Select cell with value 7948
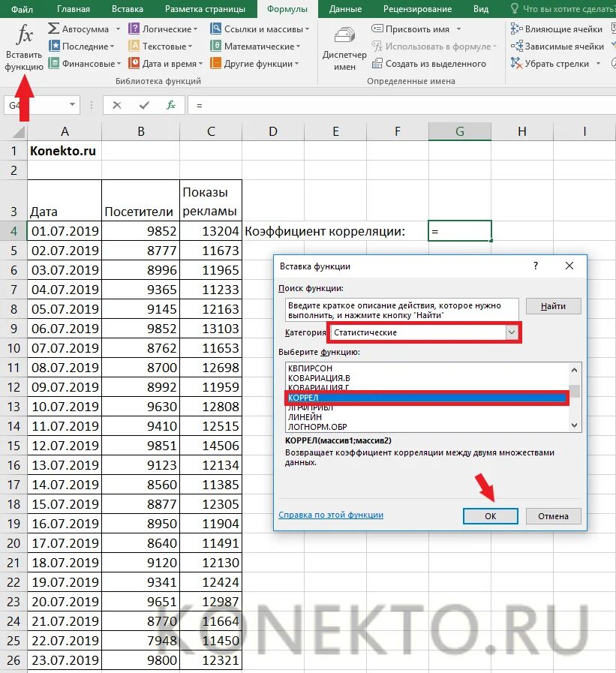The image size is (616, 673). click(x=140, y=641)
